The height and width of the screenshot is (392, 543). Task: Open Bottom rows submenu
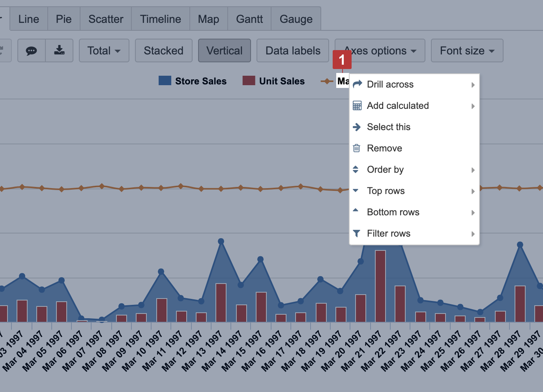[393, 212]
